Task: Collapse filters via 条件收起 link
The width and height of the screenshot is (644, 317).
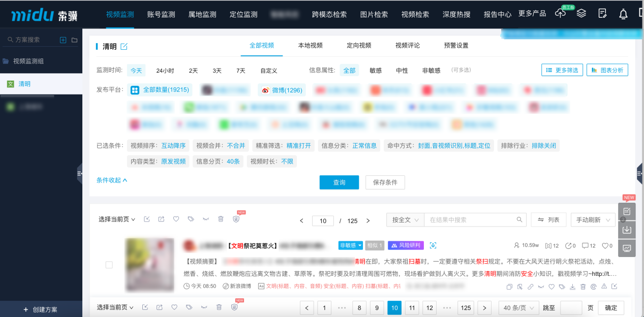Action: [110, 179]
